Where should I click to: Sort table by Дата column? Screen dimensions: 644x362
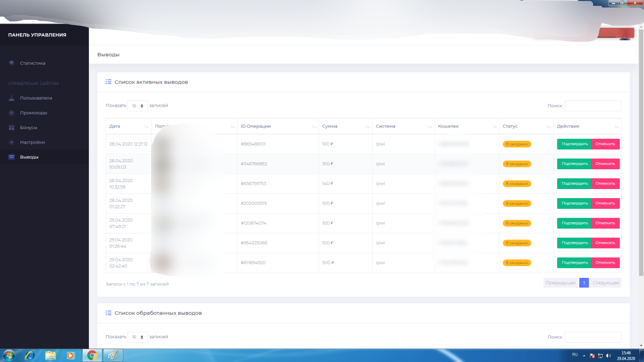click(129, 126)
